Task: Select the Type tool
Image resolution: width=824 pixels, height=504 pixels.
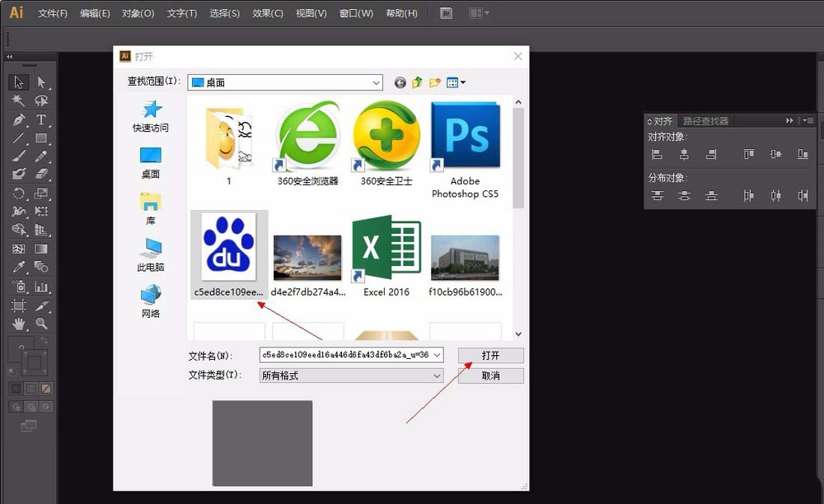Action: click(41, 119)
